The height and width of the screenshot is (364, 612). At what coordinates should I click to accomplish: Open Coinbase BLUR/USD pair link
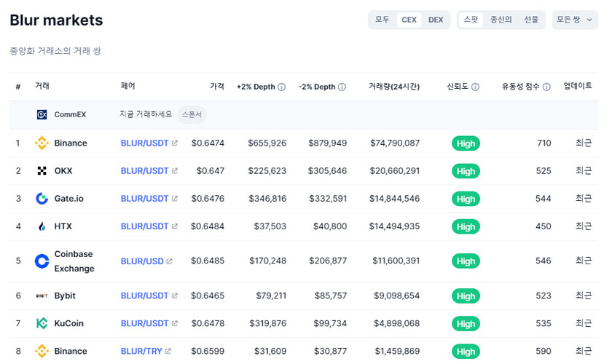tap(142, 261)
